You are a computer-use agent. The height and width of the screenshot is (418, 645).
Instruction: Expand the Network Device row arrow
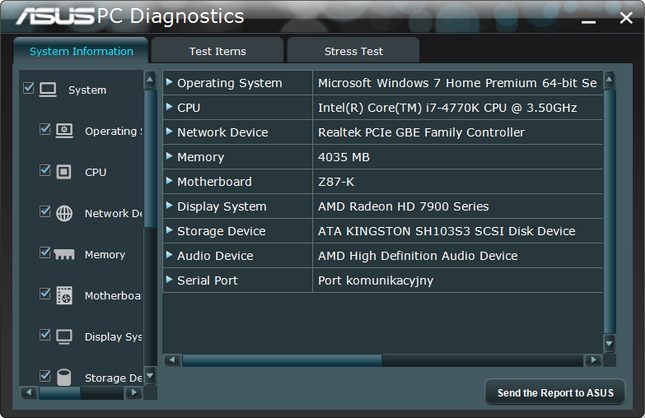coord(169,131)
